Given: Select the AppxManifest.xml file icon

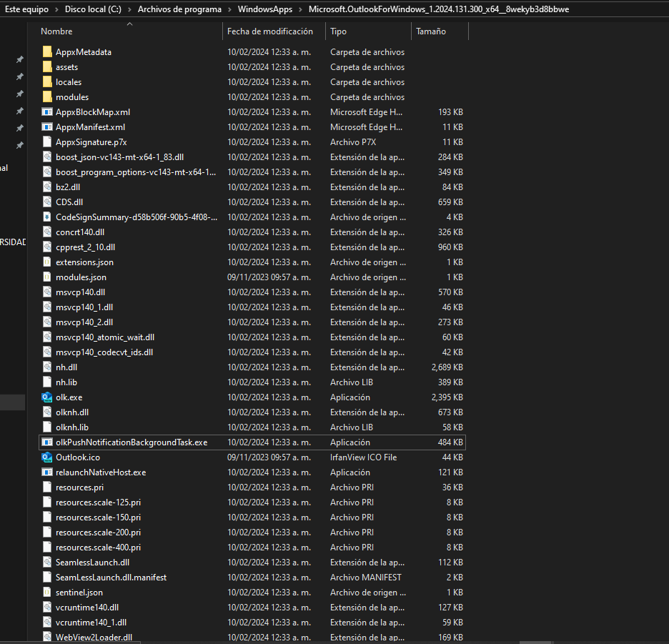Looking at the screenshot, I should (47, 127).
